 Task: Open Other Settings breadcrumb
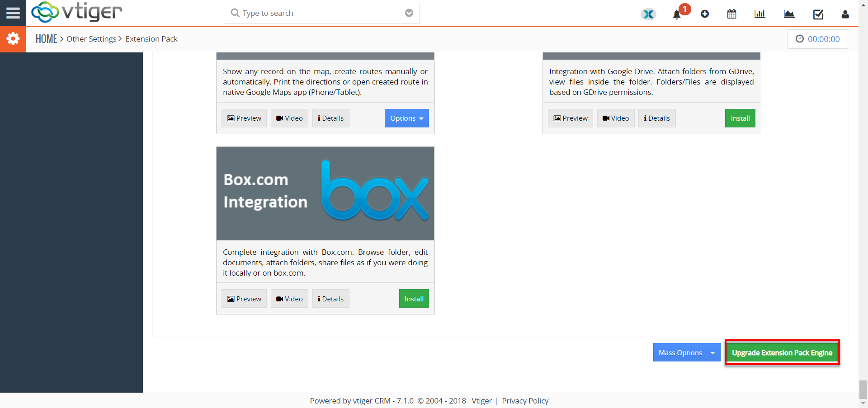[91, 39]
